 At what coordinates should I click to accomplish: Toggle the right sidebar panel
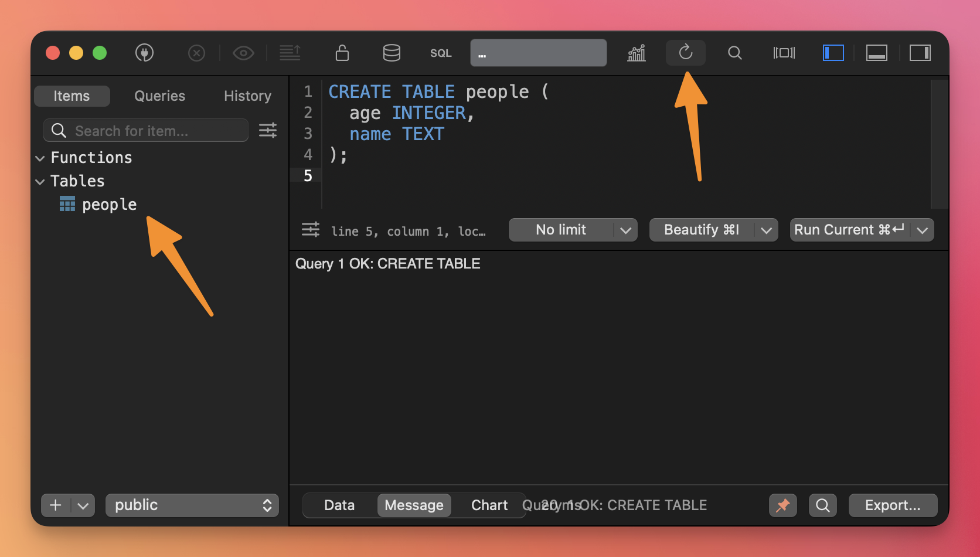(x=920, y=53)
